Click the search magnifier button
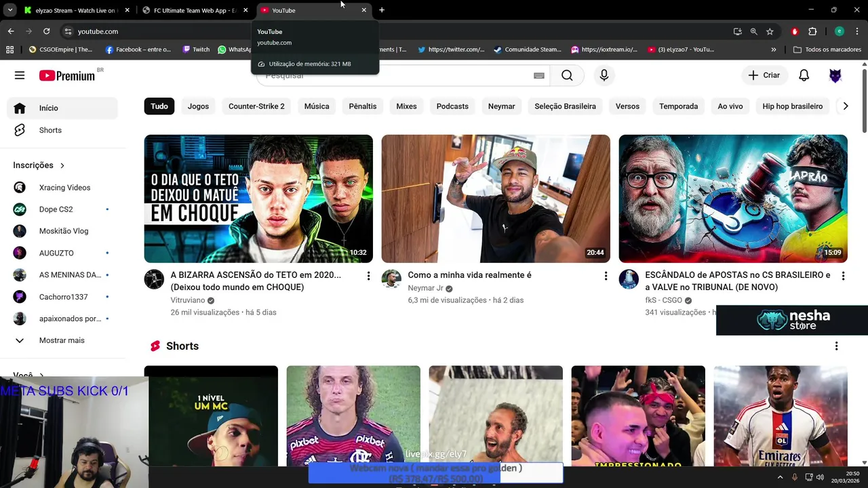 point(567,75)
